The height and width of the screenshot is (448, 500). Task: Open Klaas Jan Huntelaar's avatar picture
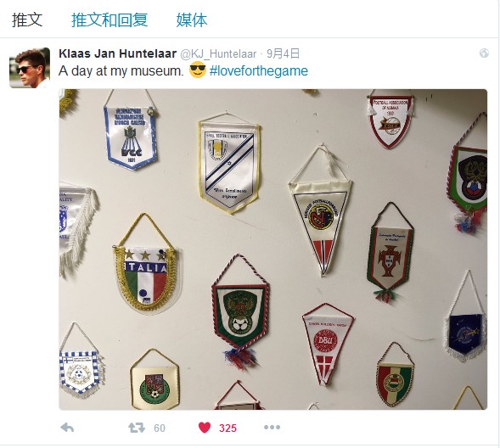click(x=30, y=68)
